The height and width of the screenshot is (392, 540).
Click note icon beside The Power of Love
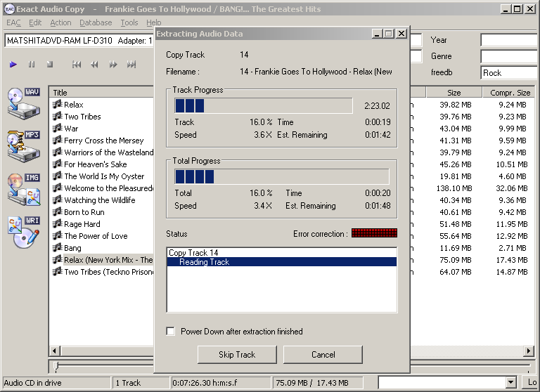pyautogui.click(x=57, y=236)
